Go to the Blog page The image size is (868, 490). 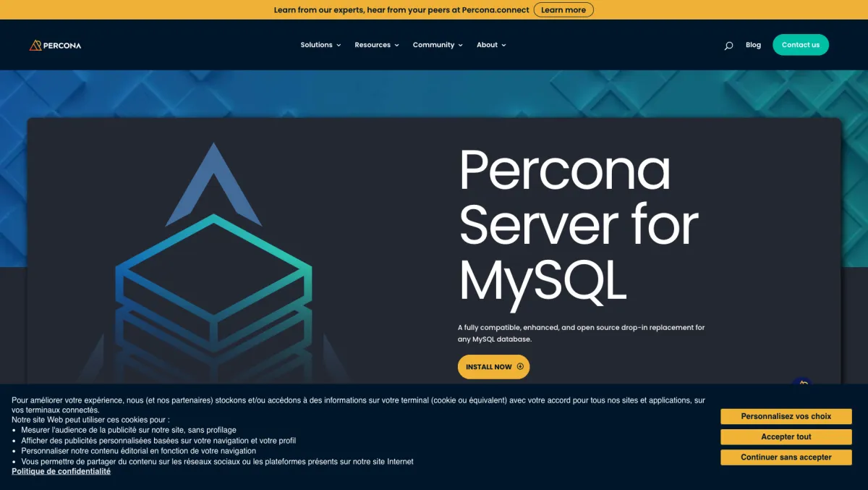click(753, 45)
